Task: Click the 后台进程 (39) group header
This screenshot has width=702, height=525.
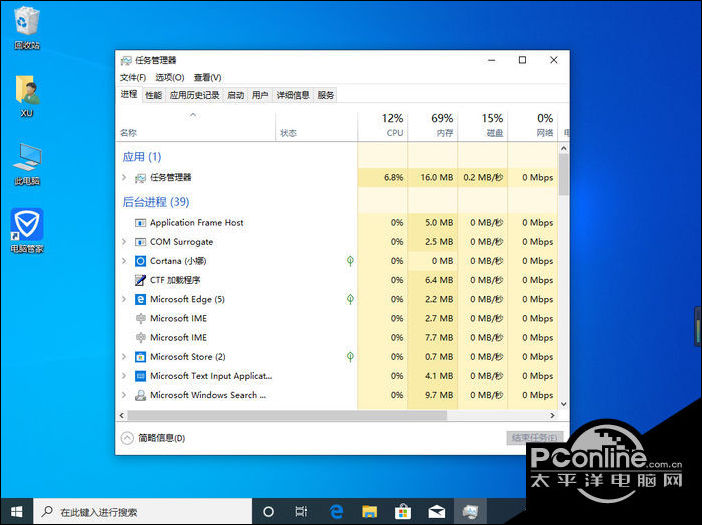Action: click(x=156, y=202)
